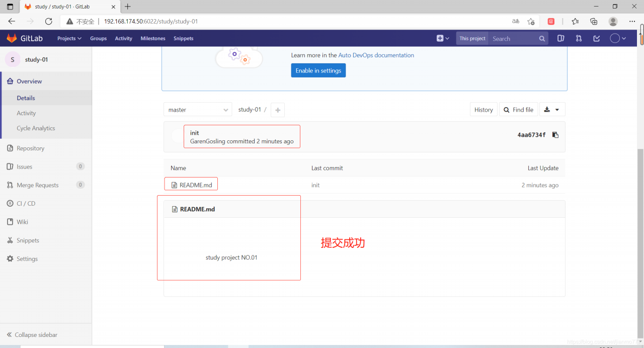644x348 pixels.
Task: Open Auto DevOps documentation link
Action: point(376,55)
